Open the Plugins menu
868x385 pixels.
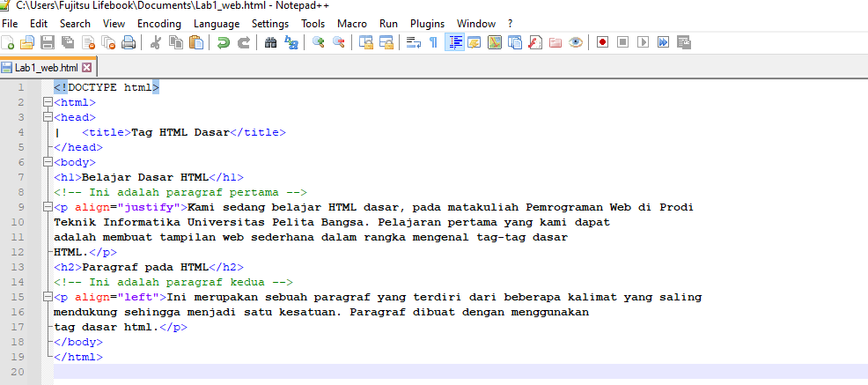click(x=427, y=24)
